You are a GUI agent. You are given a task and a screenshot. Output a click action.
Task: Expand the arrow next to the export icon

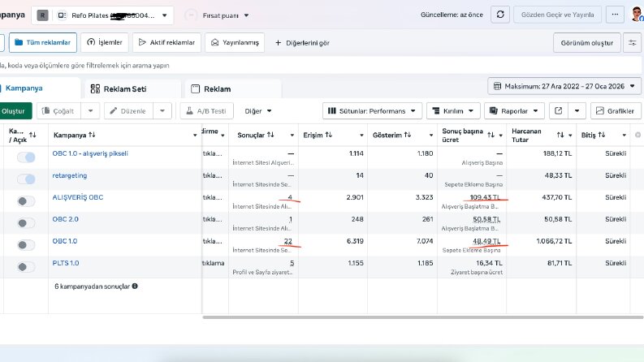[577, 111]
